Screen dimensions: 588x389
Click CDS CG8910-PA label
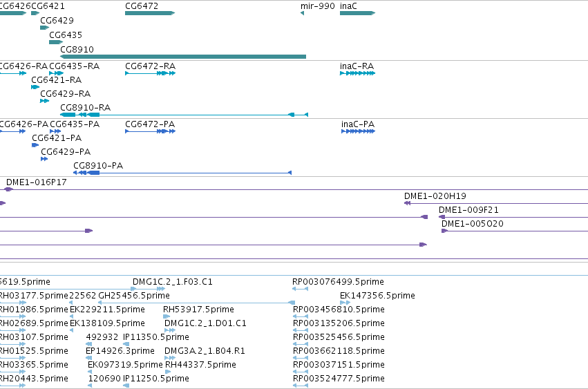click(x=98, y=166)
